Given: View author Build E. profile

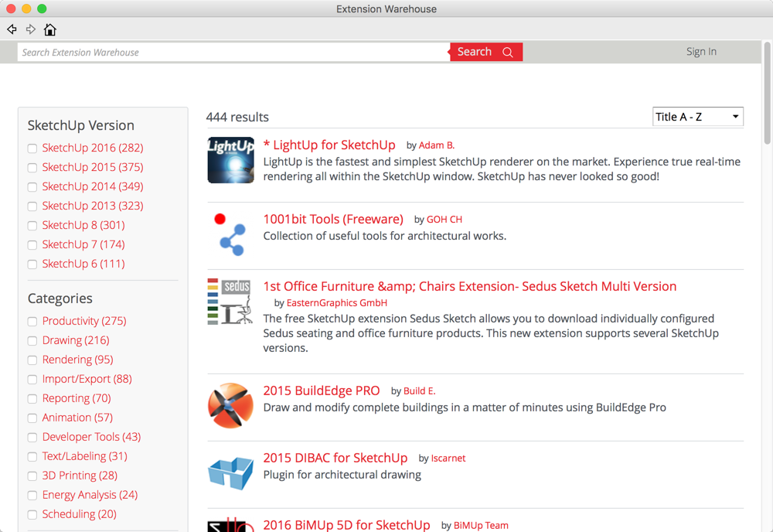Looking at the screenshot, I should 420,391.
